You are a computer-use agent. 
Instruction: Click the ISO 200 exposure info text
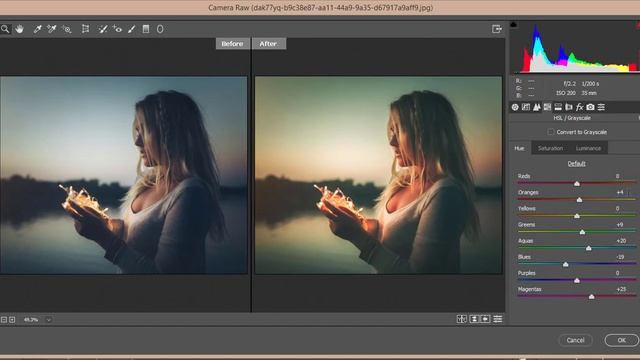pyautogui.click(x=565, y=93)
